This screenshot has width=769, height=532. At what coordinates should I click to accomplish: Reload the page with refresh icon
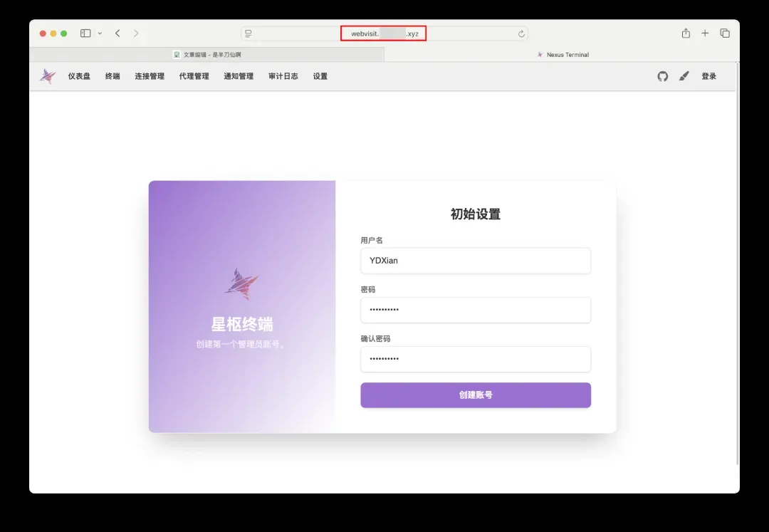[x=521, y=34]
